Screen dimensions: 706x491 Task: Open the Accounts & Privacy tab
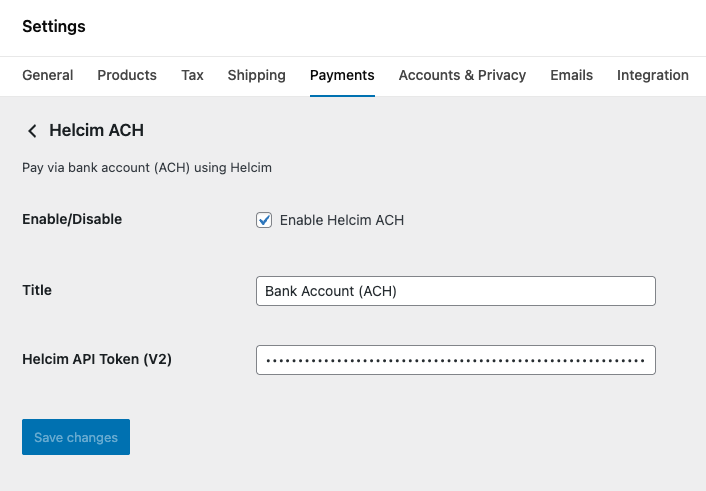click(462, 75)
